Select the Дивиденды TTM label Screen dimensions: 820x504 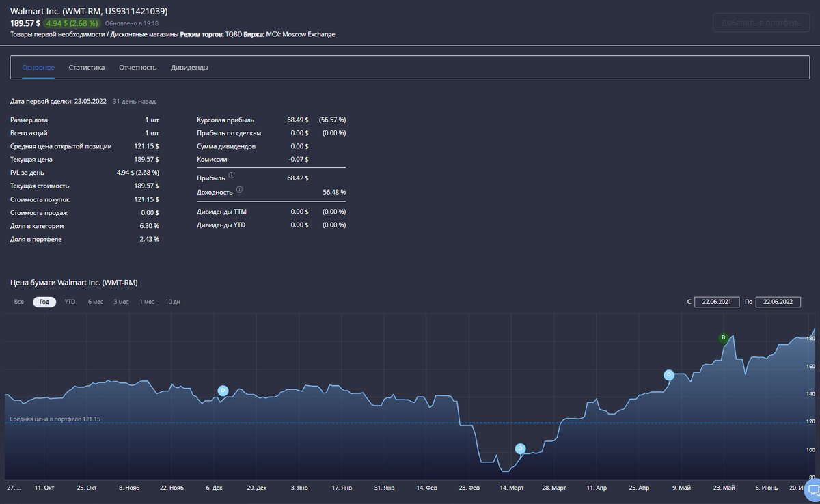221,212
